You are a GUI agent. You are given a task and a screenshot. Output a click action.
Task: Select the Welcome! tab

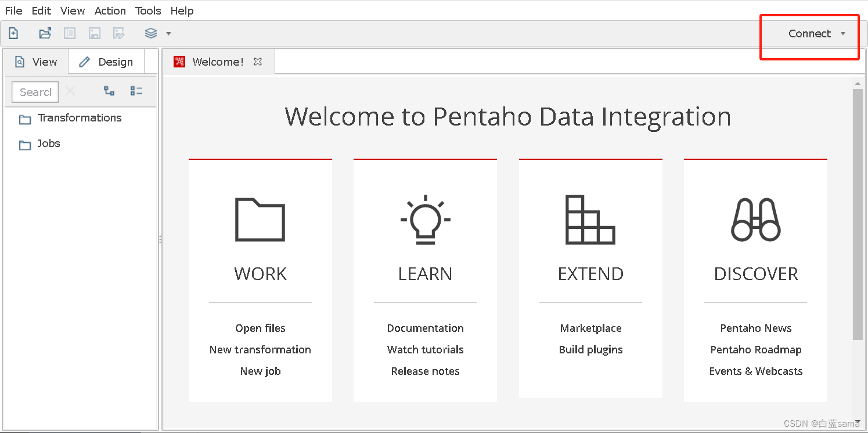click(x=218, y=62)
